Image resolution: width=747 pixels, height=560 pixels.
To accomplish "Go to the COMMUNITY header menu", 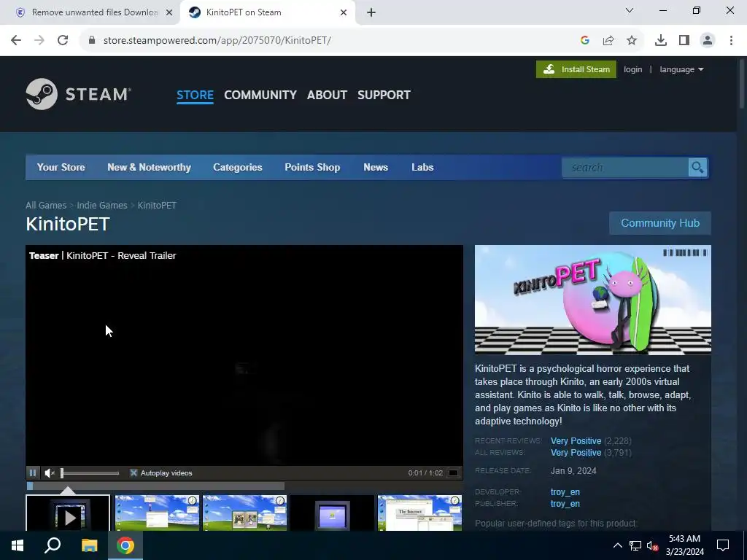I will tap(260, 95).
